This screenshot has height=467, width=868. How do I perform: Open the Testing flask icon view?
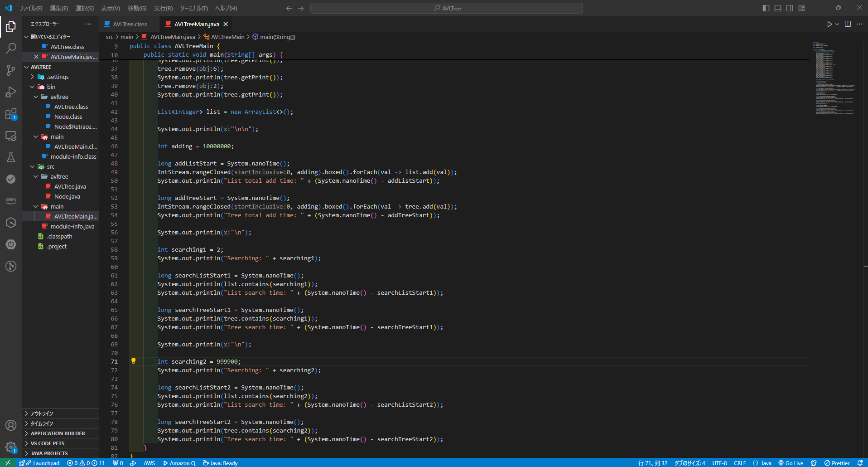(x=11, y=157)
